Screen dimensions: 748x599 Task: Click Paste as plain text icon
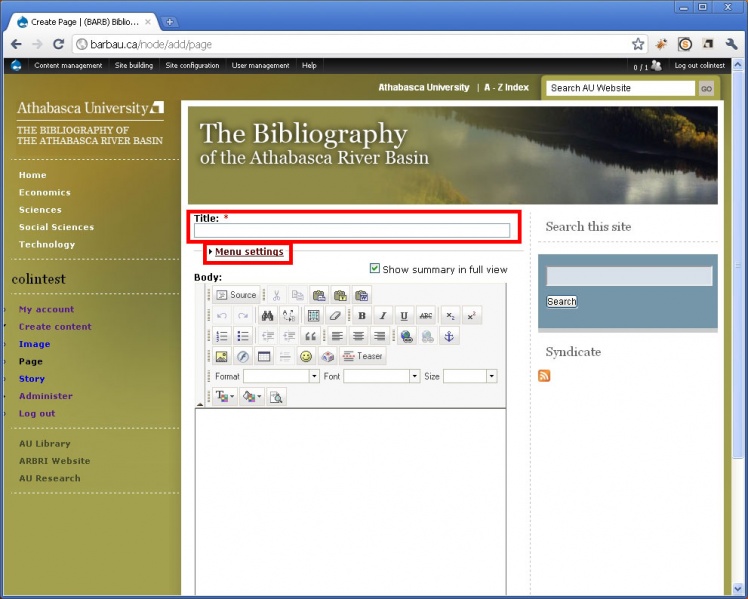(x=340, y=295)
